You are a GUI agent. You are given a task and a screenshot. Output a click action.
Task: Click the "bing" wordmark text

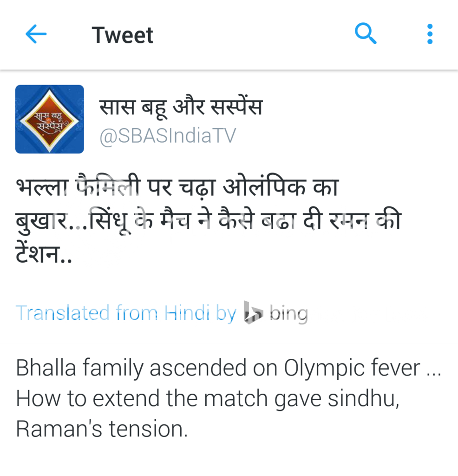click(x=288, y=313)
